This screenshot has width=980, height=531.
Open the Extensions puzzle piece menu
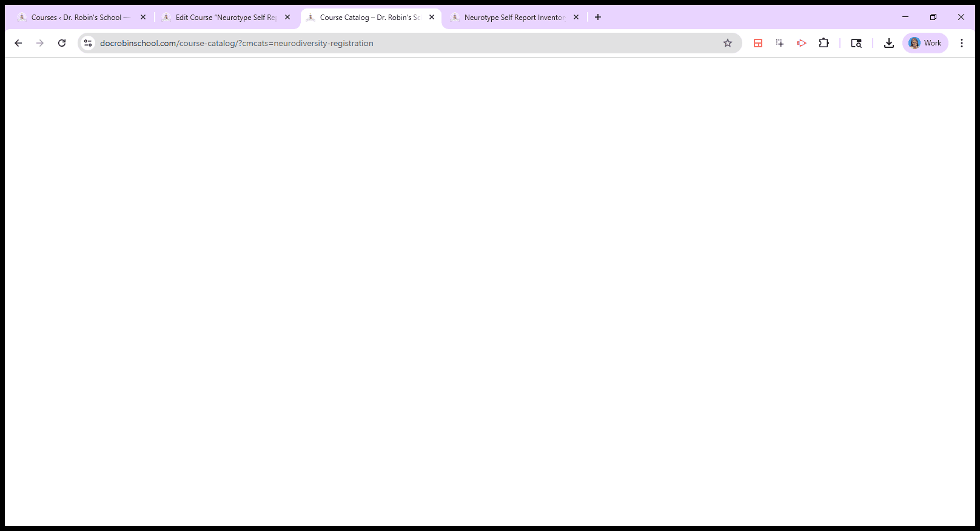pyautogui.click(x=824, y=43)
